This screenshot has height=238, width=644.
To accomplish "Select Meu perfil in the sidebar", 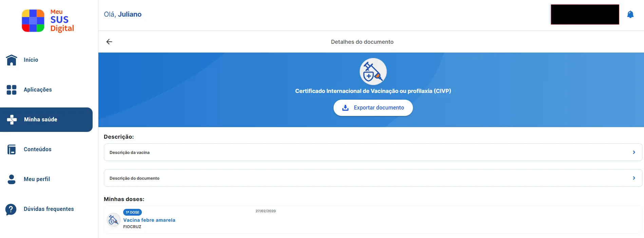I will click(37, 179).
